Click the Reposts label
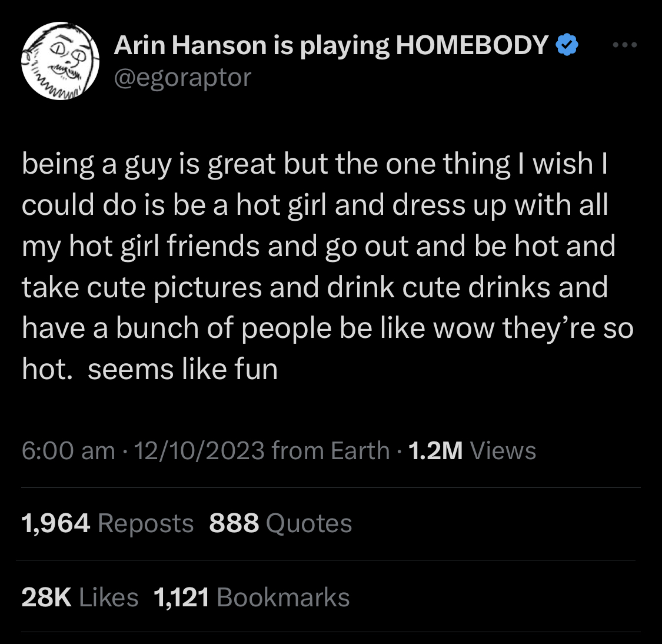Image resolution: width=662 pixels, height=644 pixels. 146,524
